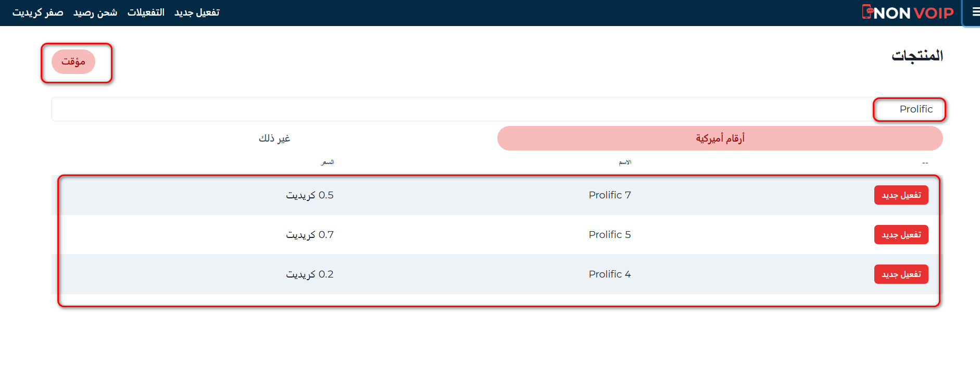Click the NON VOIP logo
The image size is (980, 365).
click(x=908, y=12)
